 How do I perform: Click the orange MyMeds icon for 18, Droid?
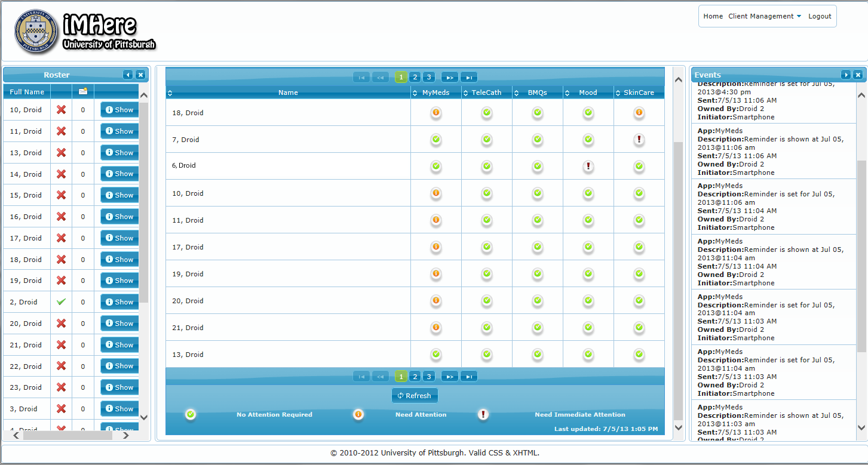click(436, 112)
